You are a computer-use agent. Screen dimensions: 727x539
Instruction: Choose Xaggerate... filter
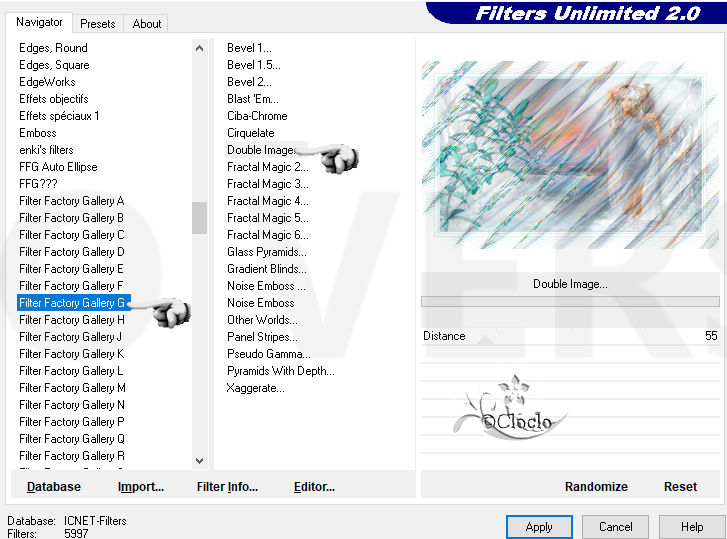pos(255,388)
